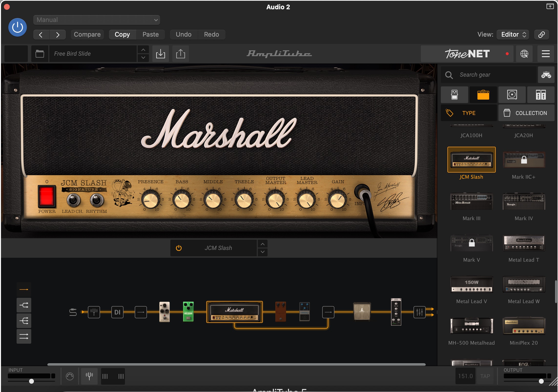Select the Mark IV amp
Image resolution: width=558 pixels, height=392 pixels.
[x=524, y=202]
